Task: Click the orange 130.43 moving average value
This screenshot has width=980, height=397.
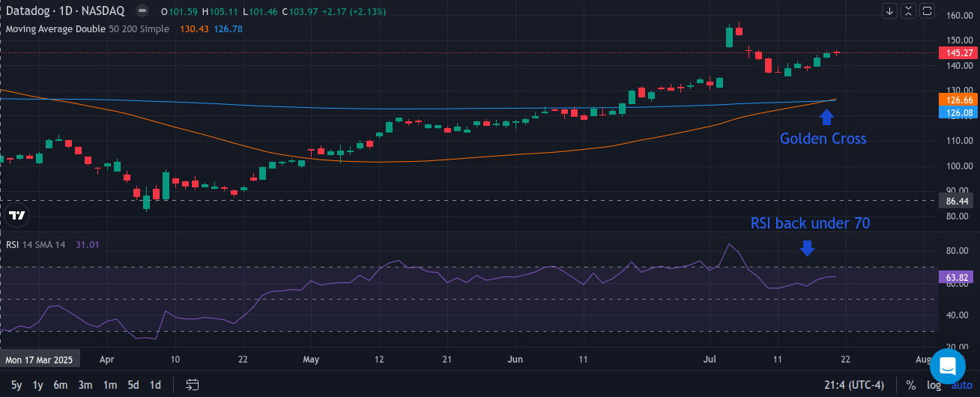Action: (x=194, y=28)
